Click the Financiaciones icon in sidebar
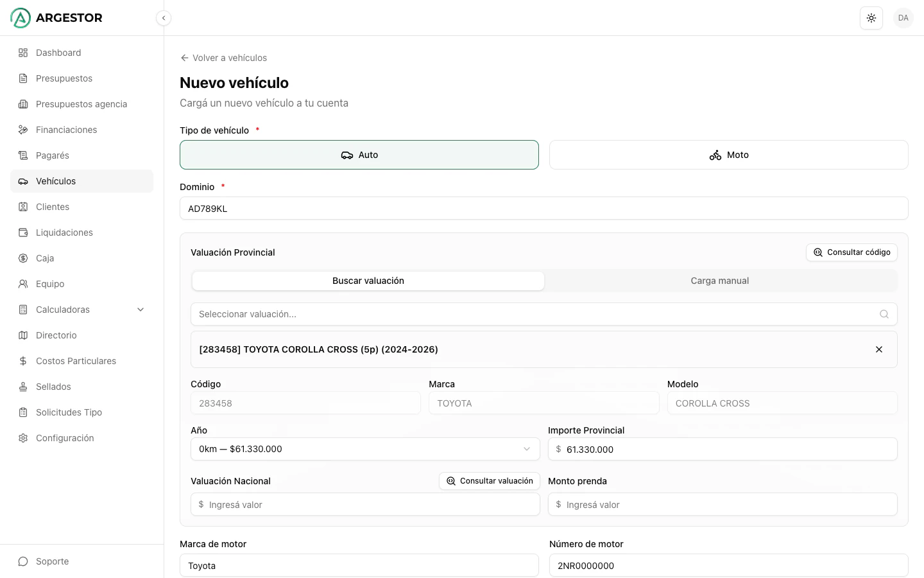 (x=23, y=130)
